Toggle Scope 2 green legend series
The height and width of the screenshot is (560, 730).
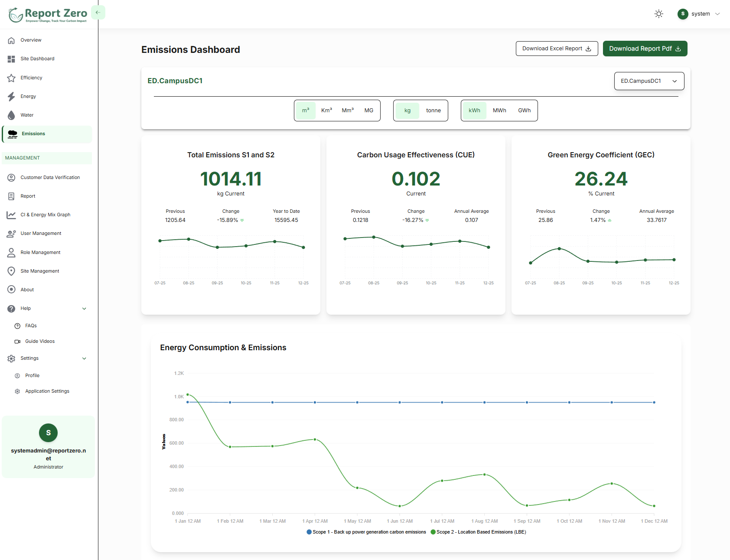(479, 532)
